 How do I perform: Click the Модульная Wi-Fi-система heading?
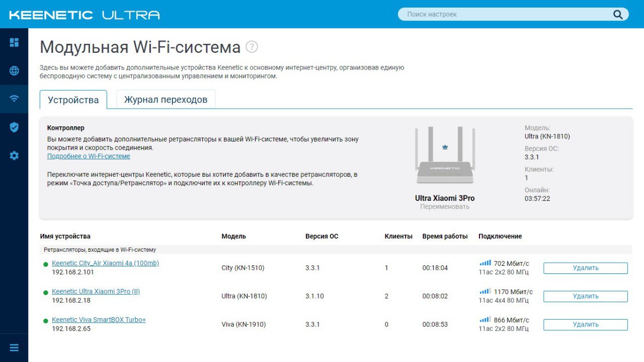[140, 47]
